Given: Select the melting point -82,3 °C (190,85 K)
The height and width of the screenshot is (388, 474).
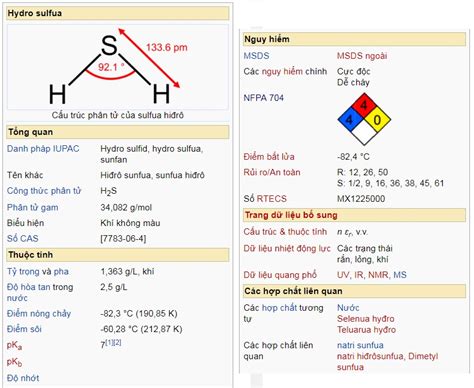Looking at the screenshot, I should click(x=139, y=314).
